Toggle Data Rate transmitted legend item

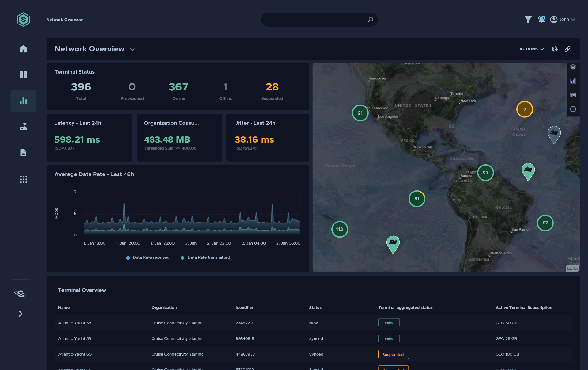205,257
